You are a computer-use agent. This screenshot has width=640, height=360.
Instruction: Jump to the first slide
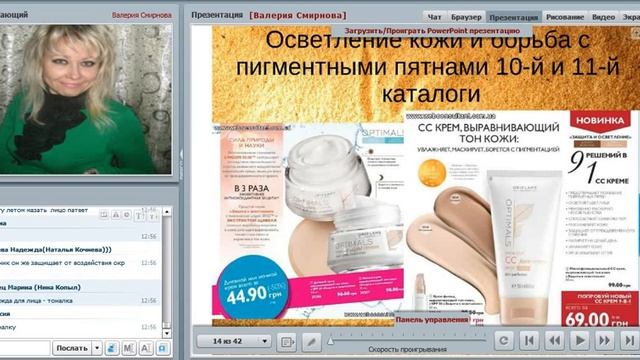tap(529, 340)
